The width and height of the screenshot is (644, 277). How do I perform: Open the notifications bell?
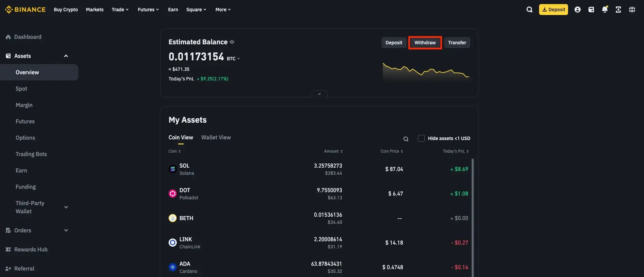coord(605,10)
